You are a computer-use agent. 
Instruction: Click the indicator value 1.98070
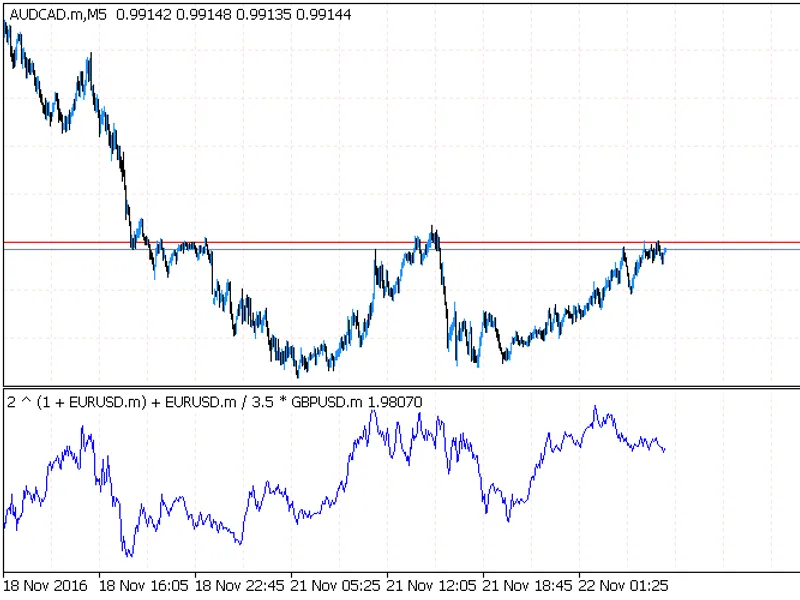tap(395, 402)
